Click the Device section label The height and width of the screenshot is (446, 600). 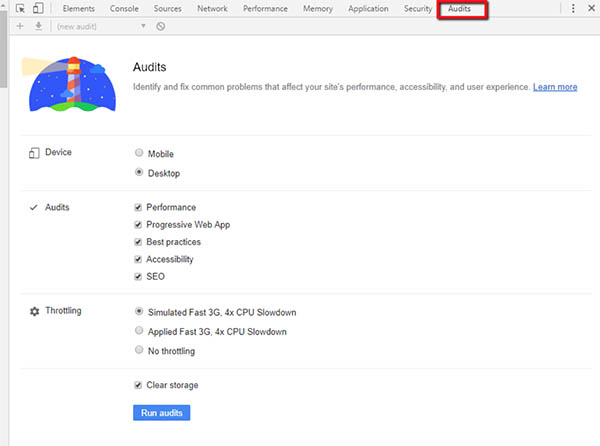58,152
